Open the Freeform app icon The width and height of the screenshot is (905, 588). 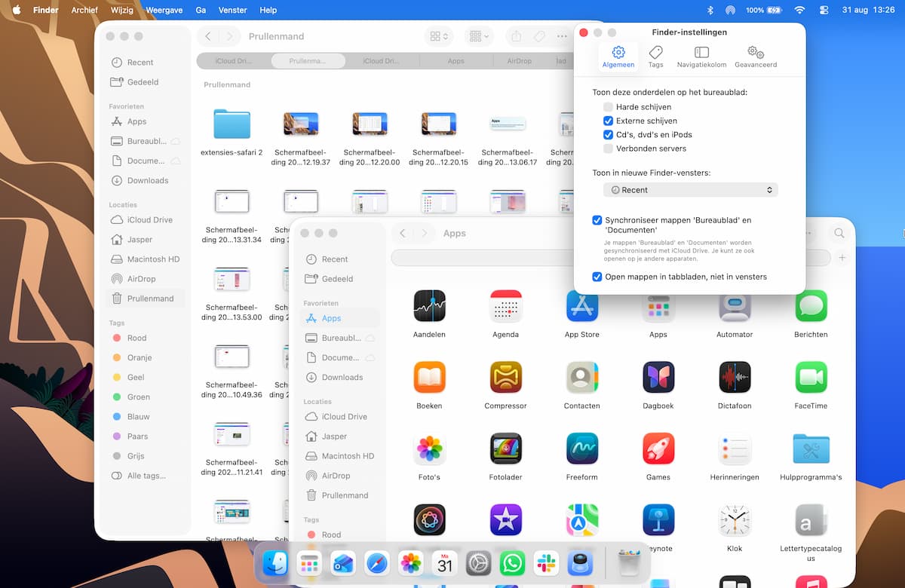582,449
